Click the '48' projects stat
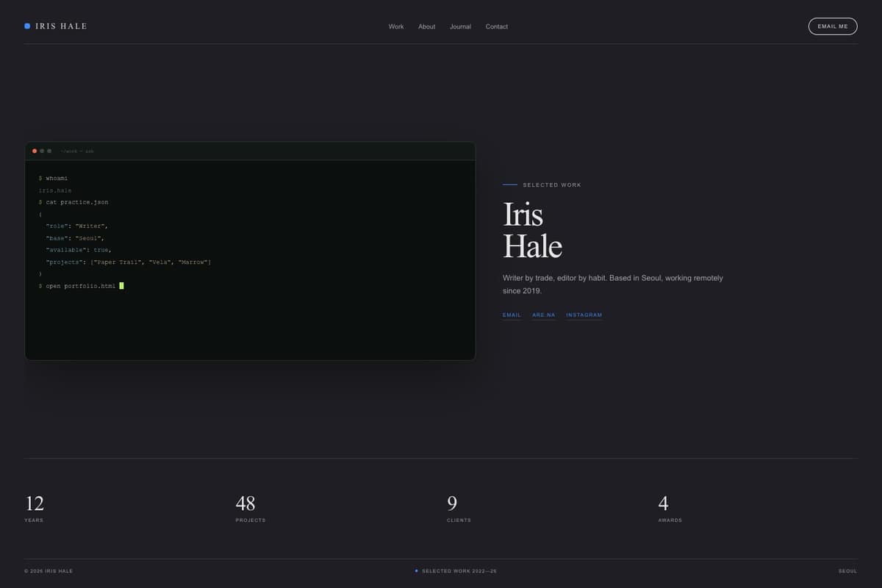Image resolution: width=882 pixels, height=588 pixels. point(245,503)
